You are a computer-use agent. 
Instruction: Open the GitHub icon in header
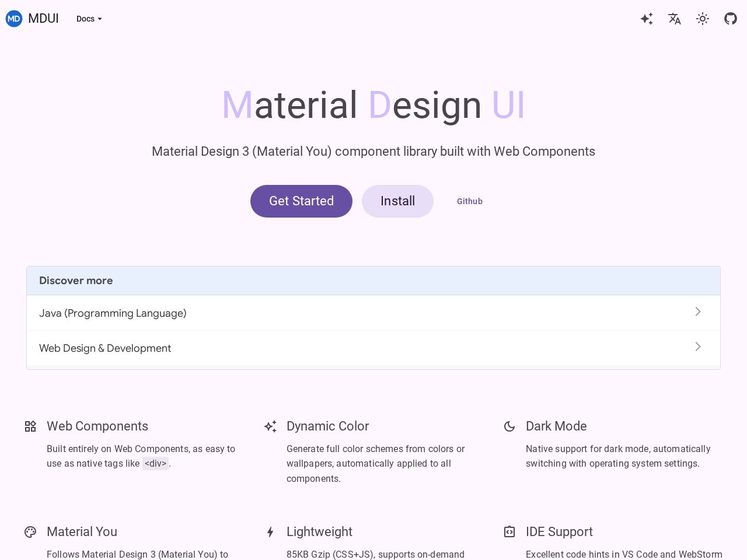tap(731, 19)
